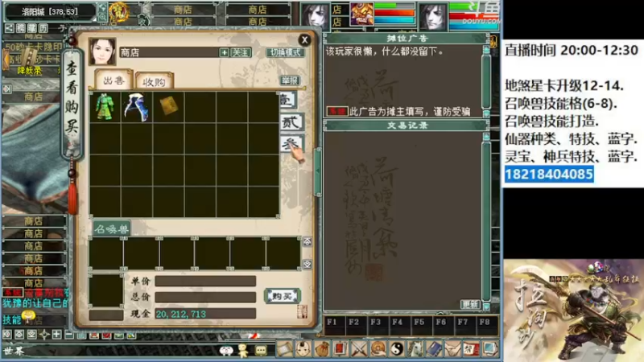Click the shop owner portrait
This screenshot has width=644, height=362.
(x=102, y=51)
